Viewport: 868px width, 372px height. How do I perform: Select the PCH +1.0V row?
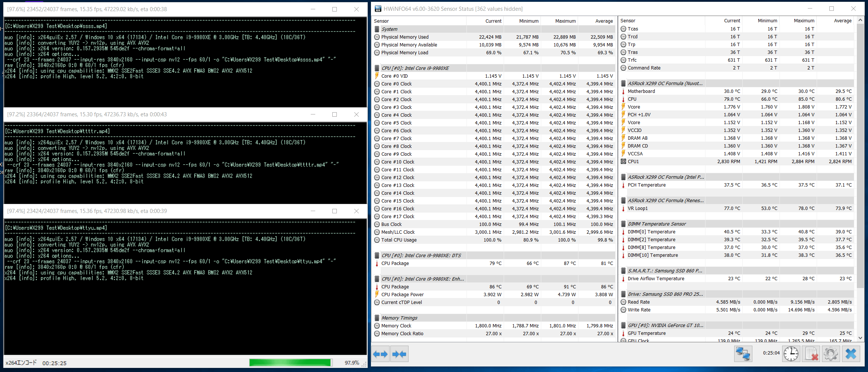click(736, 114)
